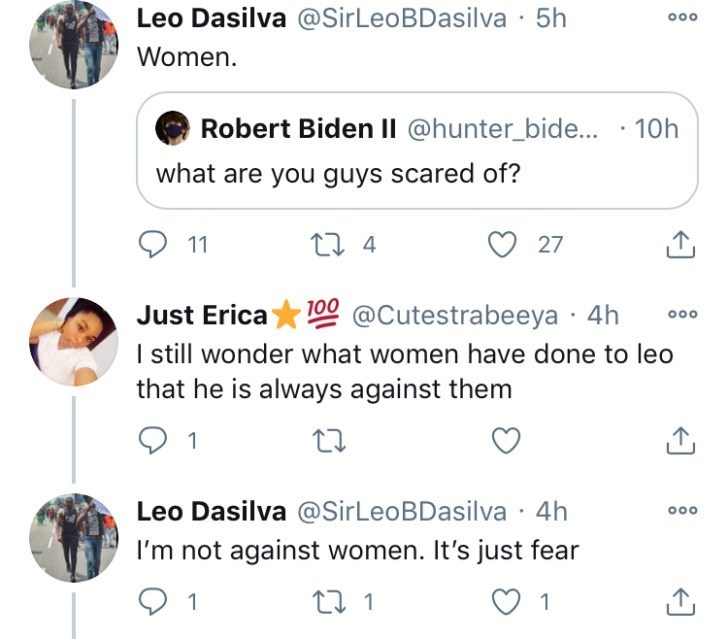This screenshot has height=639, width=728.
Task: Reply to Leo Dasilva's "Women." tweet
Action: [x=151, y=244]
